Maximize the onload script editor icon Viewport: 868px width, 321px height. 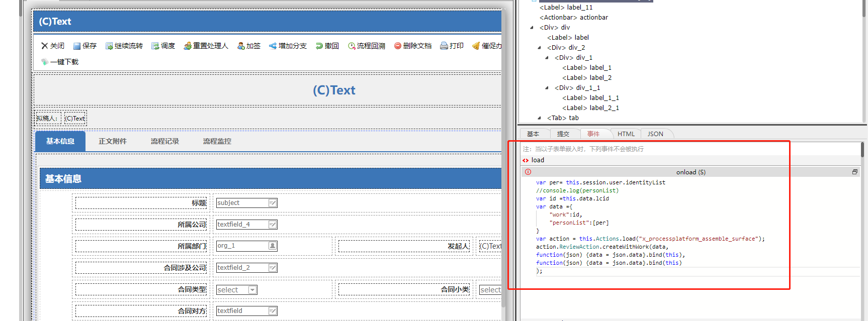point(854,172)
